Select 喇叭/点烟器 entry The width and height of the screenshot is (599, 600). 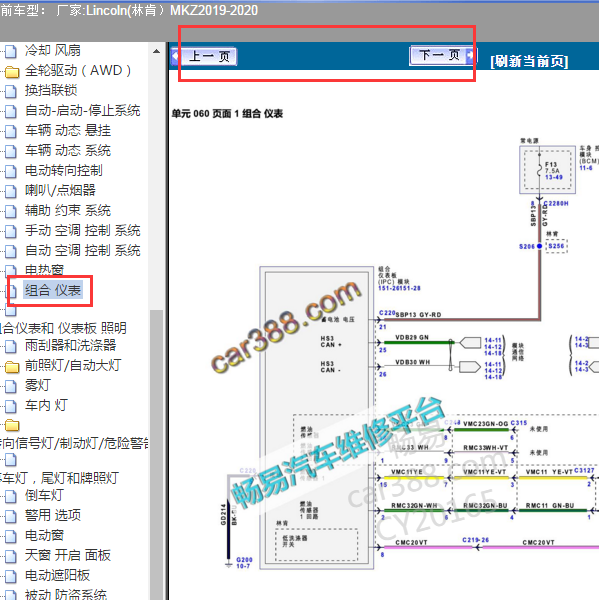coord(60,190)
